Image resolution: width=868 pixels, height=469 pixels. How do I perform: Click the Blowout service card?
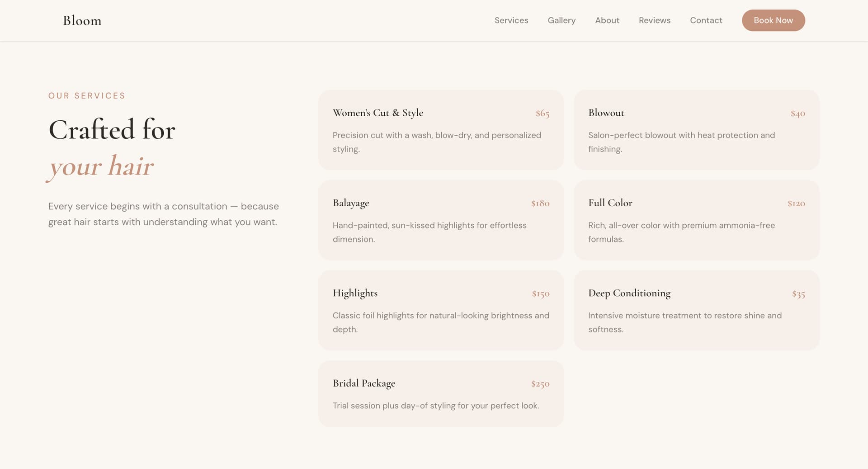tap(696, 130)
